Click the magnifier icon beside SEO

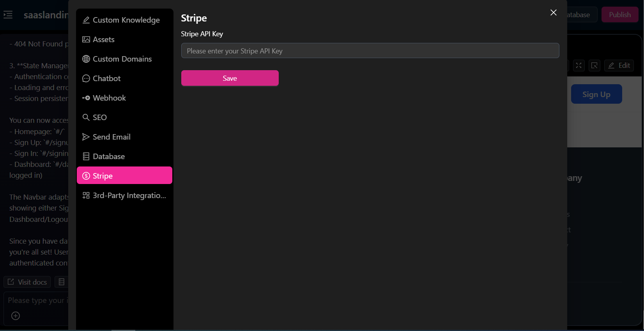[x=86, y=117]
